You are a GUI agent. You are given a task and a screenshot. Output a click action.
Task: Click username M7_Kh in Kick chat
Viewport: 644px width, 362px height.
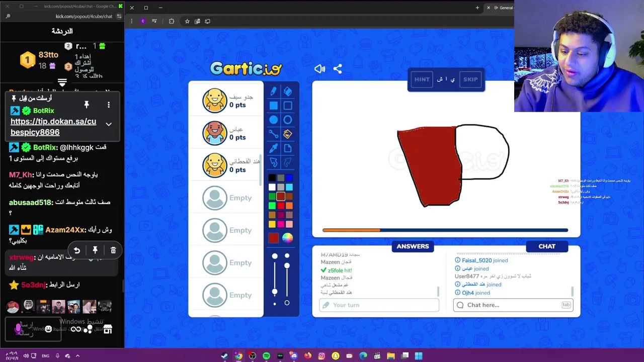tap(21, 174)
